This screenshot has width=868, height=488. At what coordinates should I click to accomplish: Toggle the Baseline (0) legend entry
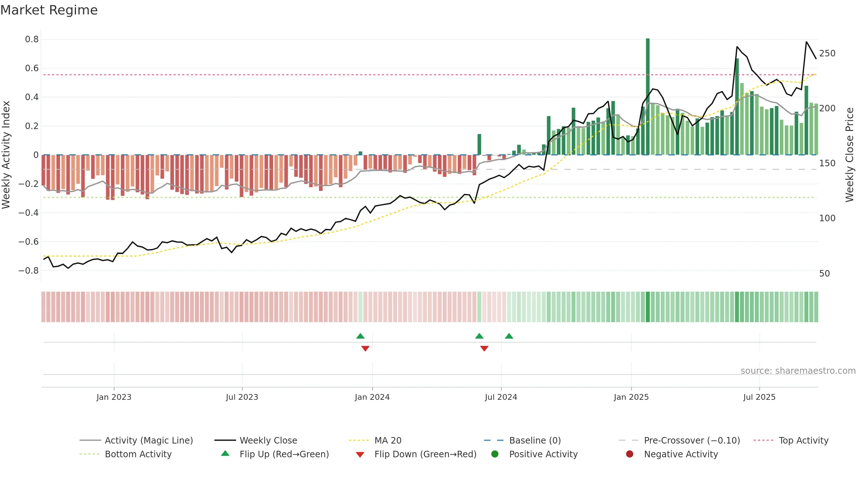522,440
